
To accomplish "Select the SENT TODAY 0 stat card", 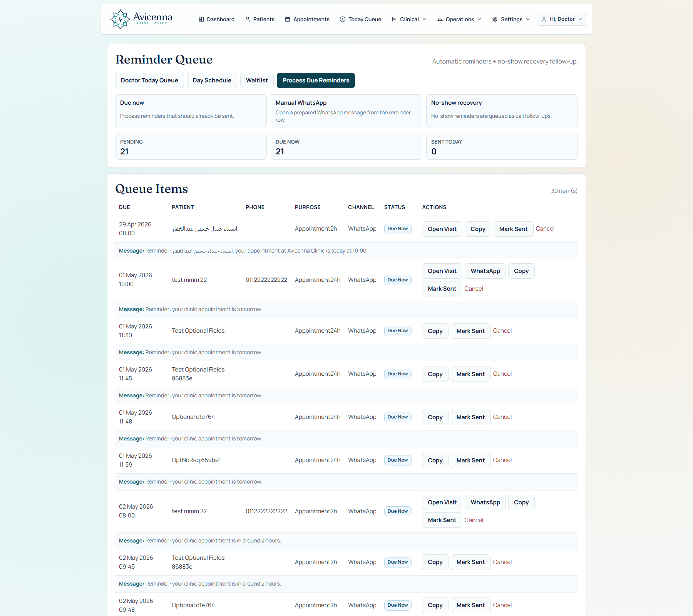I will pos(502,147).
